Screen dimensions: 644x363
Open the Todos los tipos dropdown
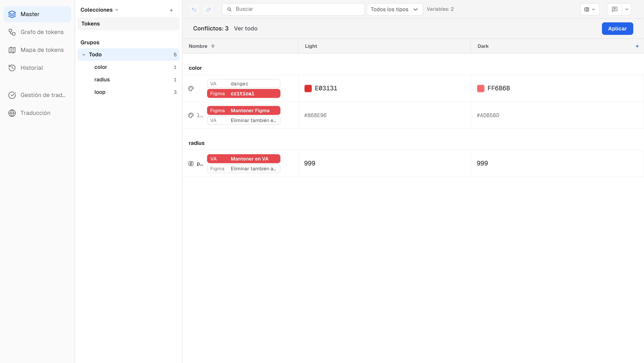[x=394, y=9]
